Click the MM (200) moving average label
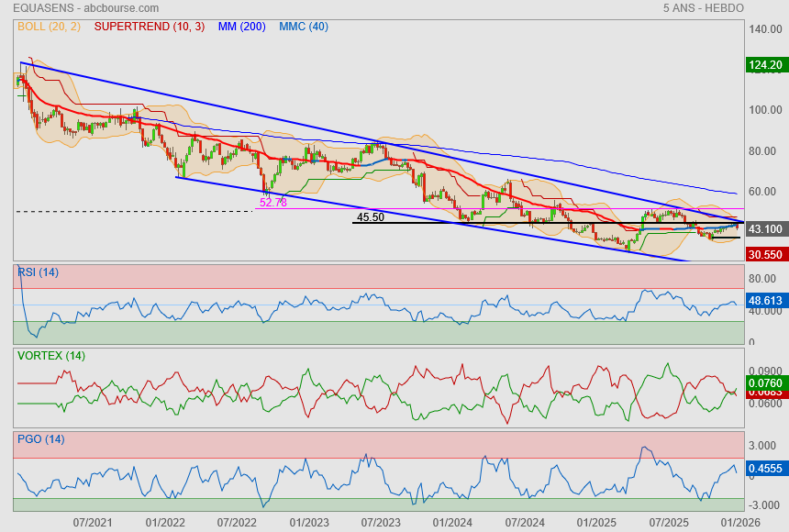The width and height of the screenshot is (789, 532). pyautogui.click(x=241, y=27)
